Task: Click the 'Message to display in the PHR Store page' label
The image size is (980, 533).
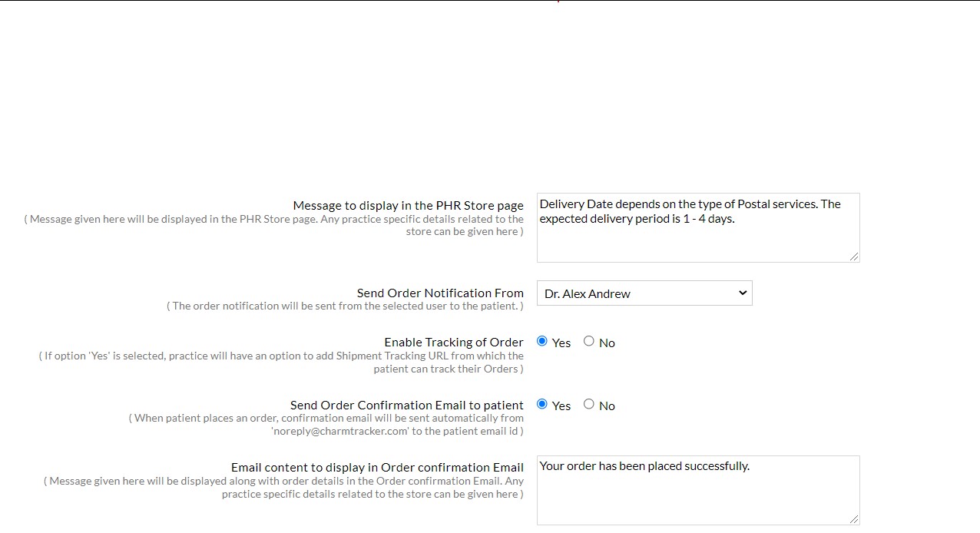Action: [x=408, y=206]
